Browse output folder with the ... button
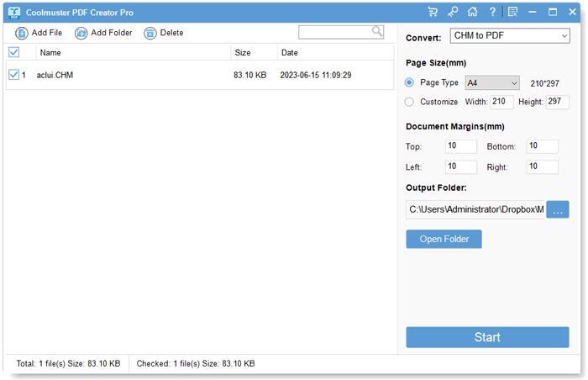 click(x=558, y=209)
